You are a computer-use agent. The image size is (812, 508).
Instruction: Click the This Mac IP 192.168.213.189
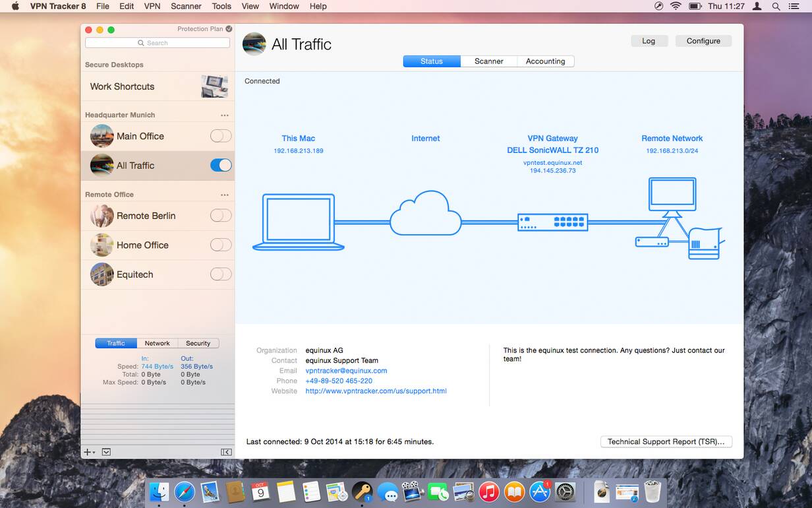(299, 151)
